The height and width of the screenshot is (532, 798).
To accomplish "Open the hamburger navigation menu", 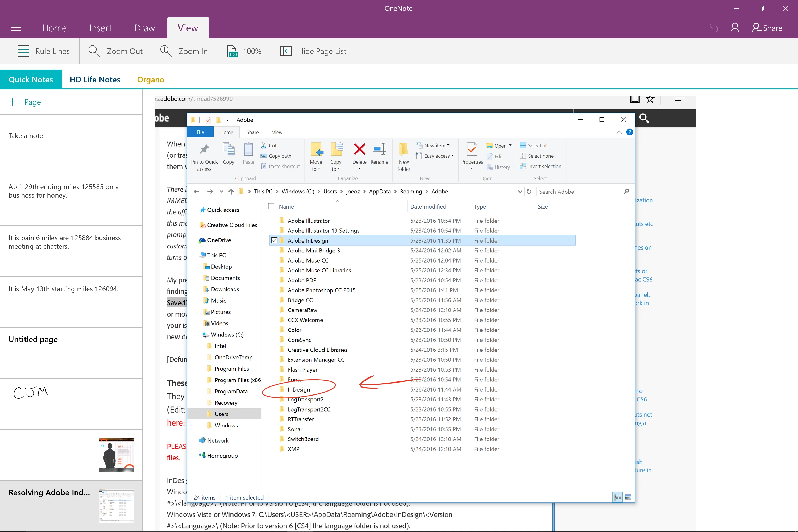I will pos(16,28).
